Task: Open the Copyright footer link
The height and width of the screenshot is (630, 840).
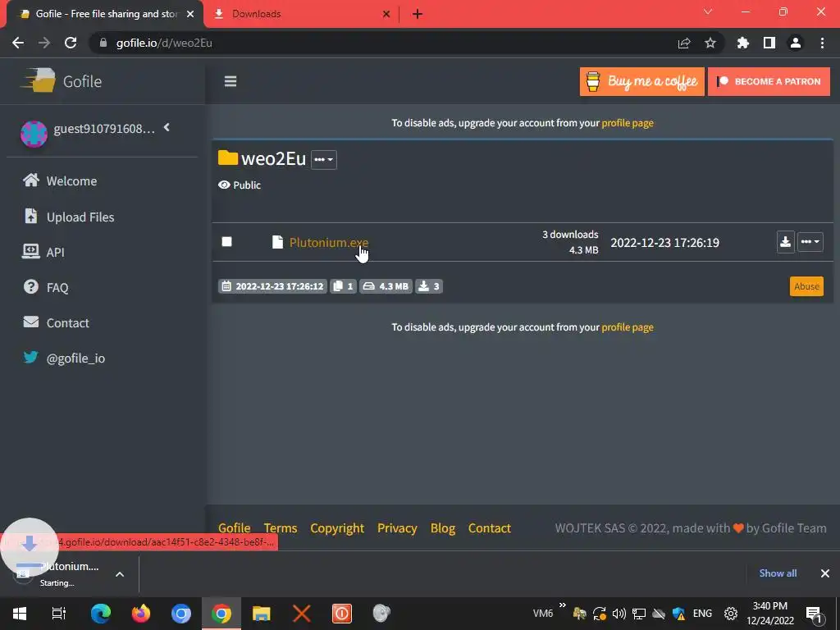Action: pos(337,528)
